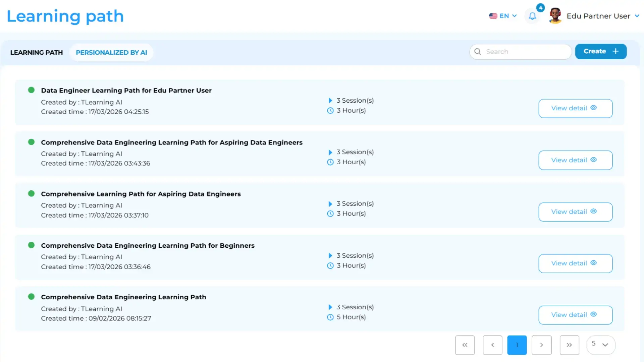The image size is (644, 362).
Task: Select the PERSONALIZED BY AI tab
Action: tap(111, 52)
